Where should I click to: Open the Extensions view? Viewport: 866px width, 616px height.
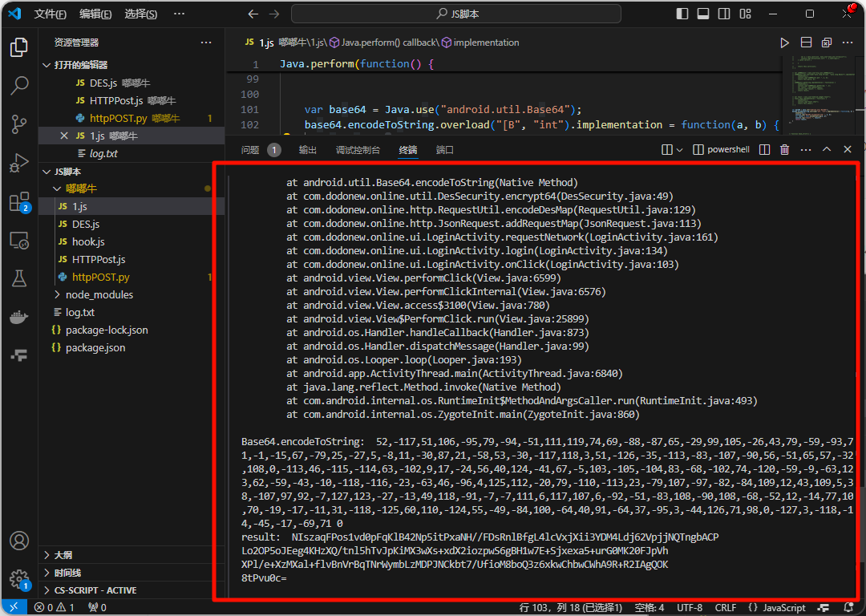coord(19,202)
